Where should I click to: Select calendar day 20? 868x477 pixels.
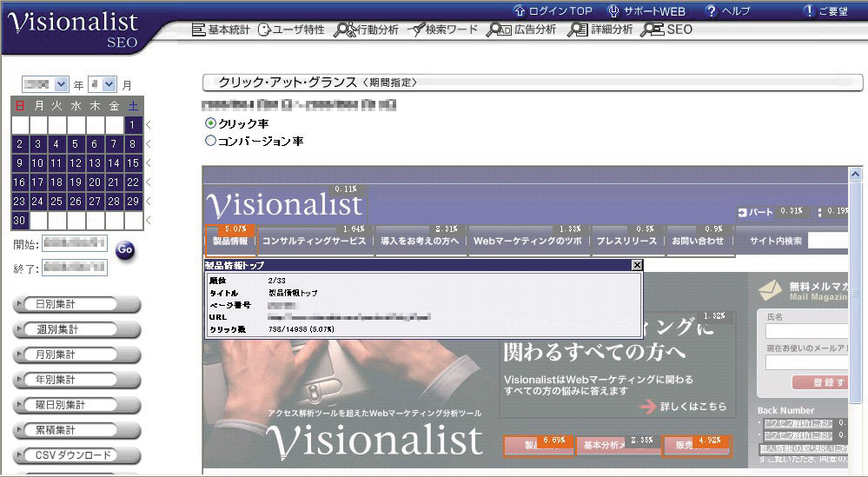pyautogui.click(x=95, y=182)
